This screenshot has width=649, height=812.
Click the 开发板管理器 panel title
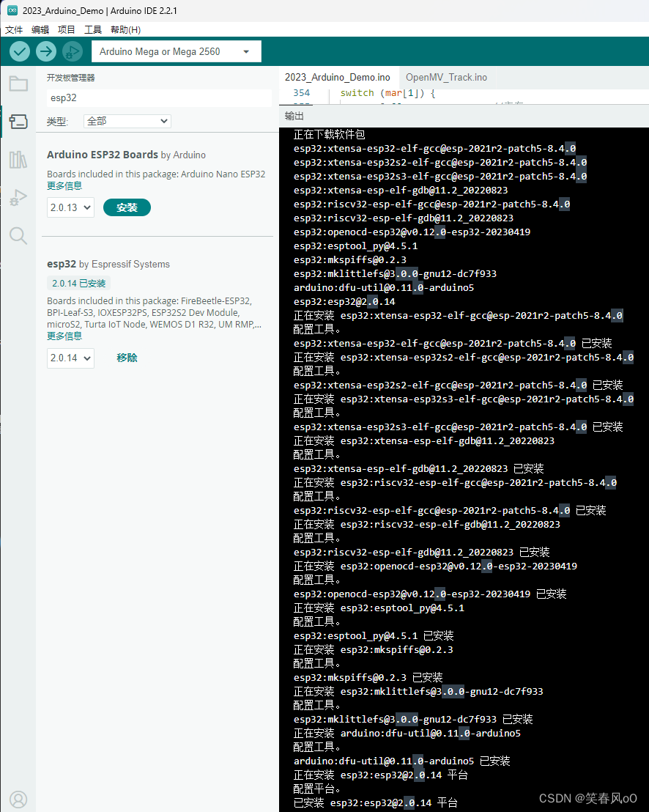click(71, 78)
